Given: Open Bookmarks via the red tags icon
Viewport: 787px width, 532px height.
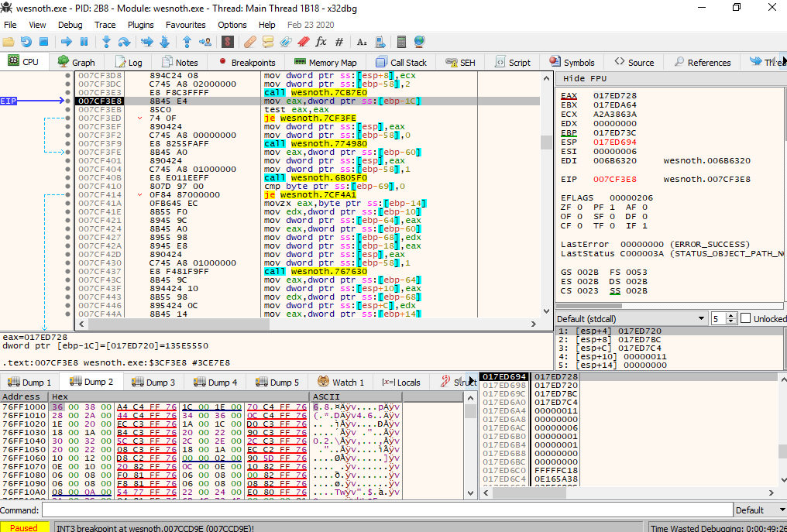Looking at the screenshot, I should click(303, 42).
